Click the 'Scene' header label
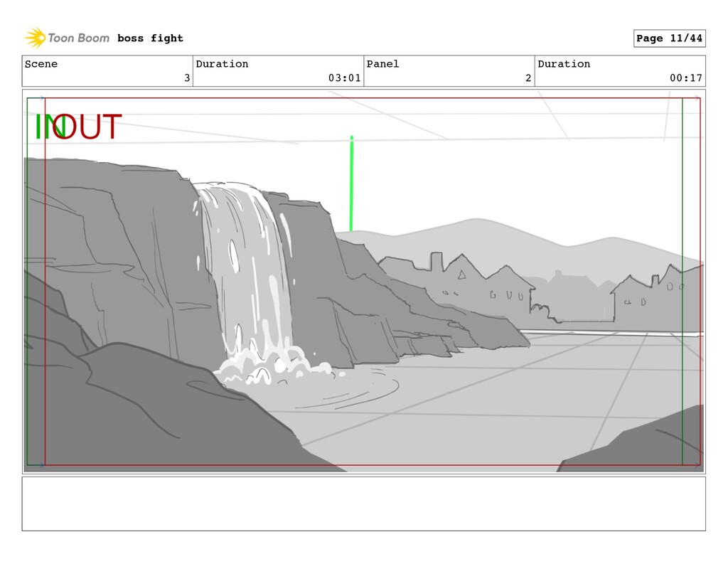The image size is (728, 564). [41, 63]
